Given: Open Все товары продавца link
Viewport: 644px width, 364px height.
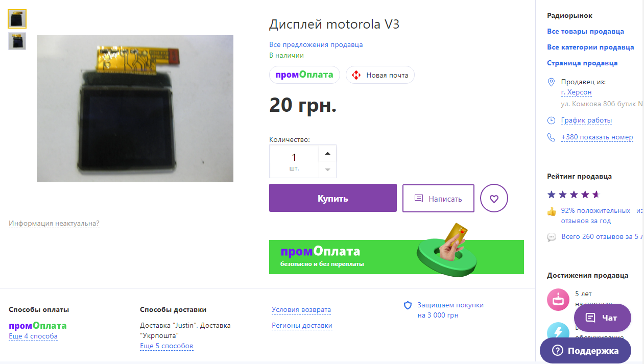Looking at the screenshot, I should [585, 32].
